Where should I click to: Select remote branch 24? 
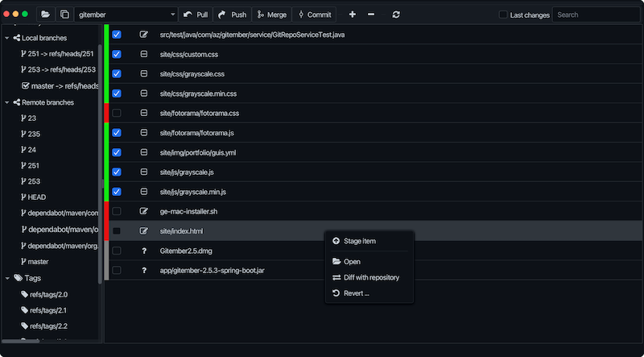pos(28,150)
